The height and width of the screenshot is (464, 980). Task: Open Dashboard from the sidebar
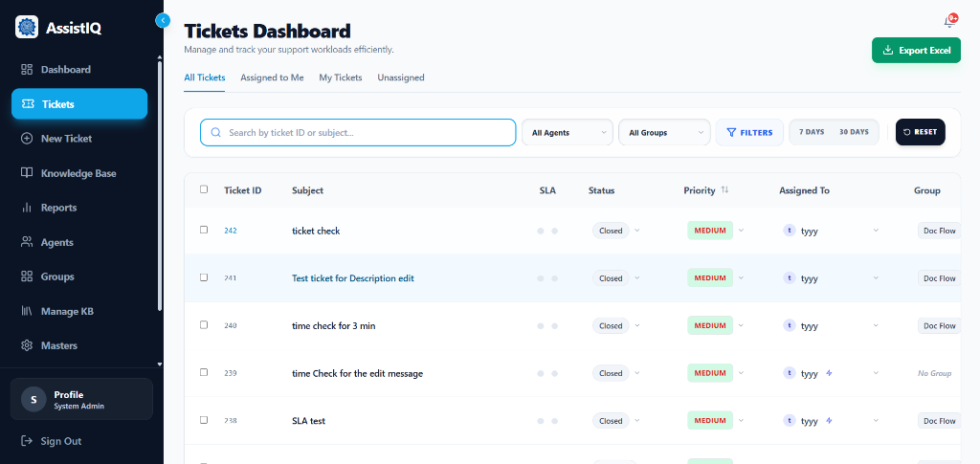point(79,69)
